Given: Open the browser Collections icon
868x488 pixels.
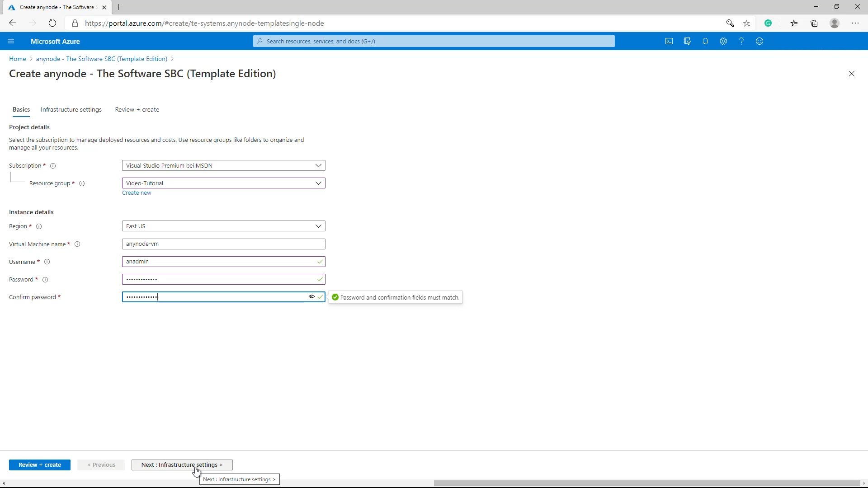Looking at the screenshot, I should pyautogui.click(x=814, y=23).
